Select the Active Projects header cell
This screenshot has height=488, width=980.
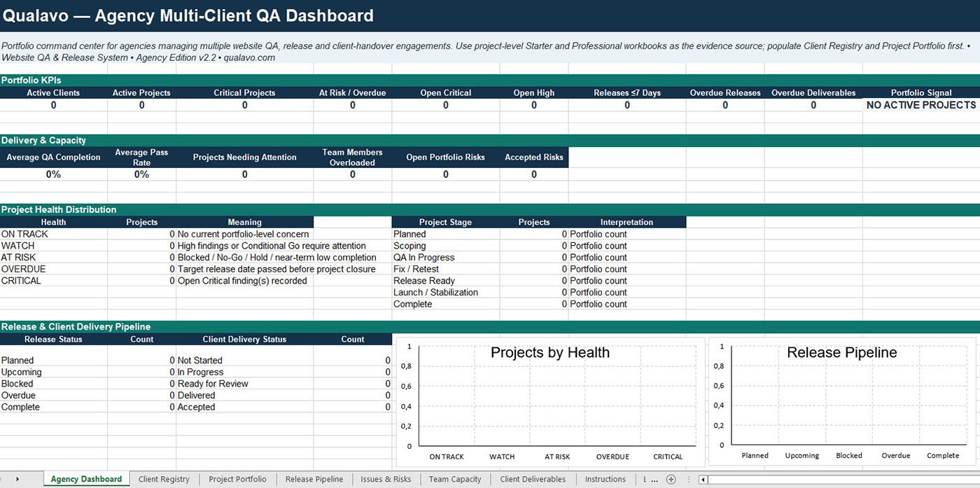[141, 92]
